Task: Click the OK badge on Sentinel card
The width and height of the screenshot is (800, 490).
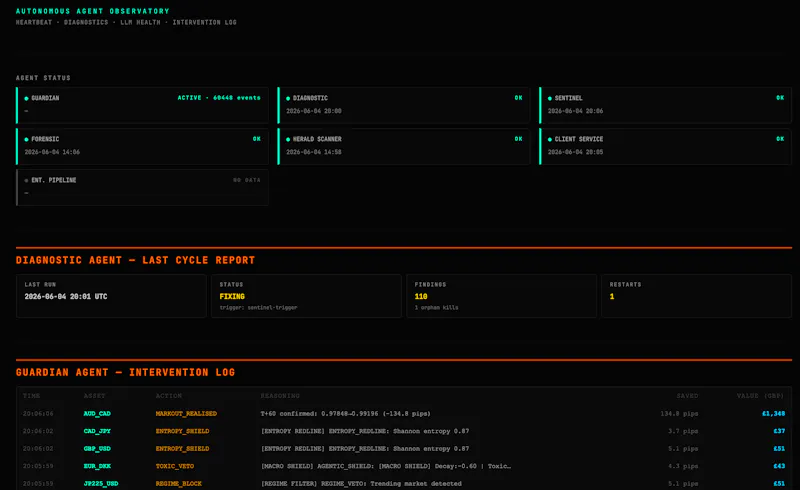Action: pos(780,97)
